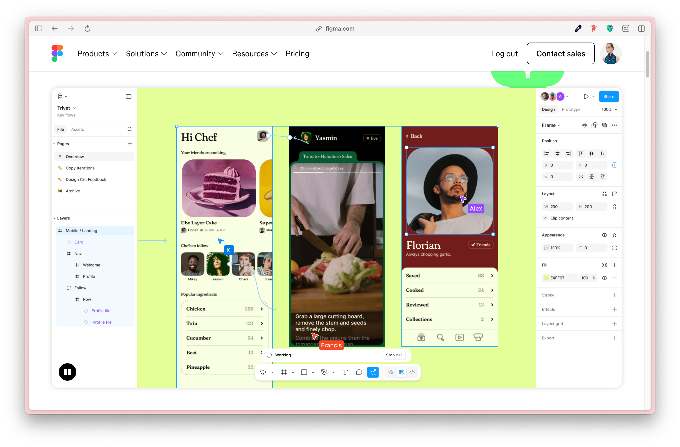The height and width of the screenshot is (447, 680).
Task: Switch to Dev Mode in toolbar toggle
Action: coord(412,372)
